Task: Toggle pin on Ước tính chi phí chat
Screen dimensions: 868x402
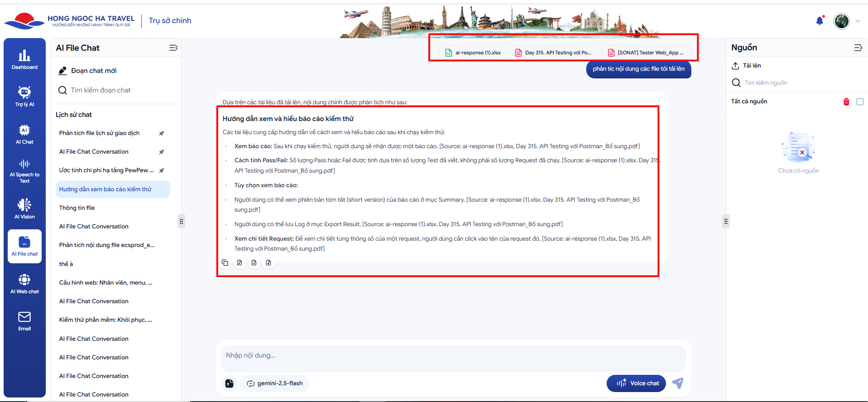Action: pyautogui.click(x=161, y=170)
